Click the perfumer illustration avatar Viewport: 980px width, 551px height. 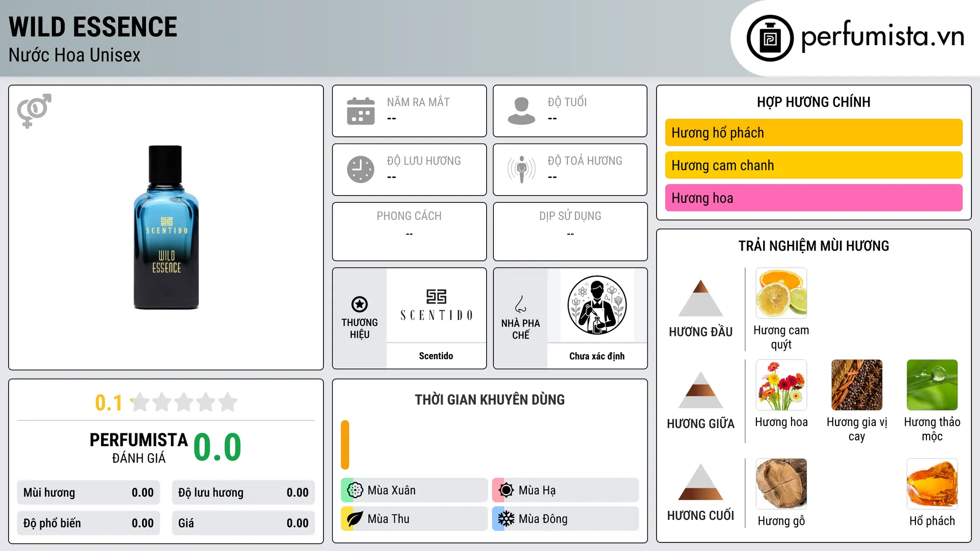click(x=597, y=305)
